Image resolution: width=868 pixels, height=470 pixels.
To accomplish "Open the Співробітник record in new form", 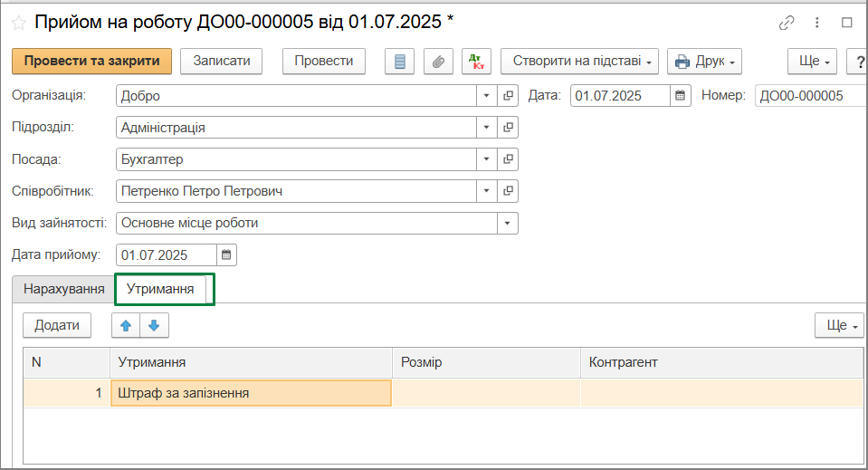I will point(508,191).
